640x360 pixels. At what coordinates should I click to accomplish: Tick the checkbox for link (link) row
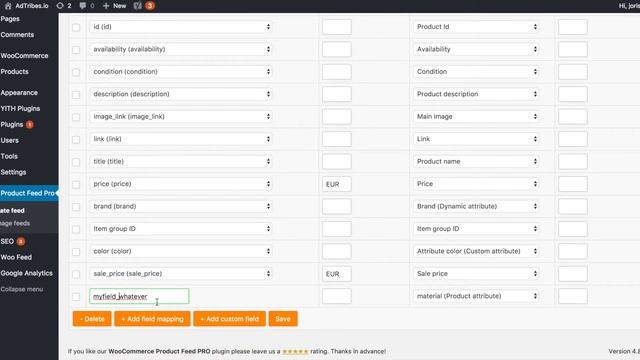tap(76, 140)
